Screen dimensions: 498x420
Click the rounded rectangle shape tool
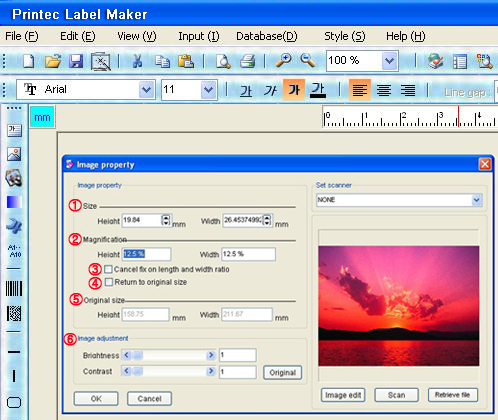pos(14,402)
